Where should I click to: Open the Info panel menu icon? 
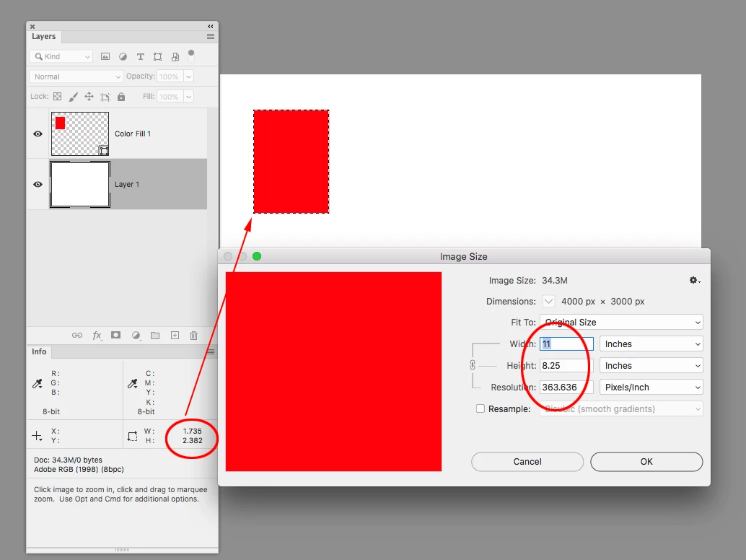coord(211,351)
